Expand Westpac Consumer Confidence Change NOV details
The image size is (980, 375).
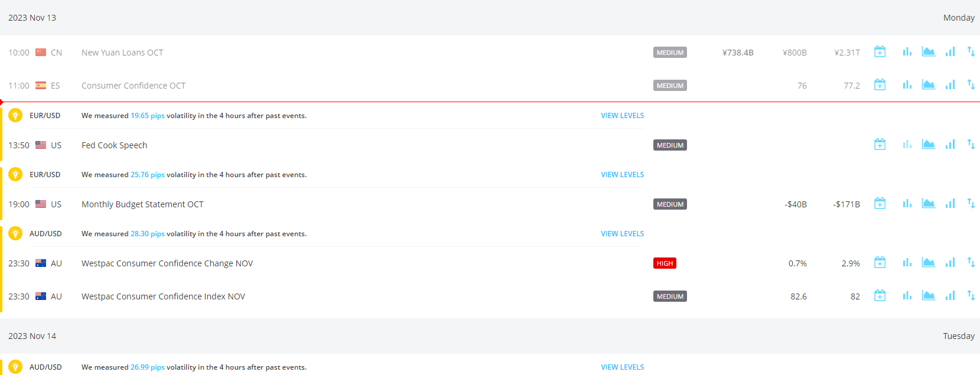point(167,263)
